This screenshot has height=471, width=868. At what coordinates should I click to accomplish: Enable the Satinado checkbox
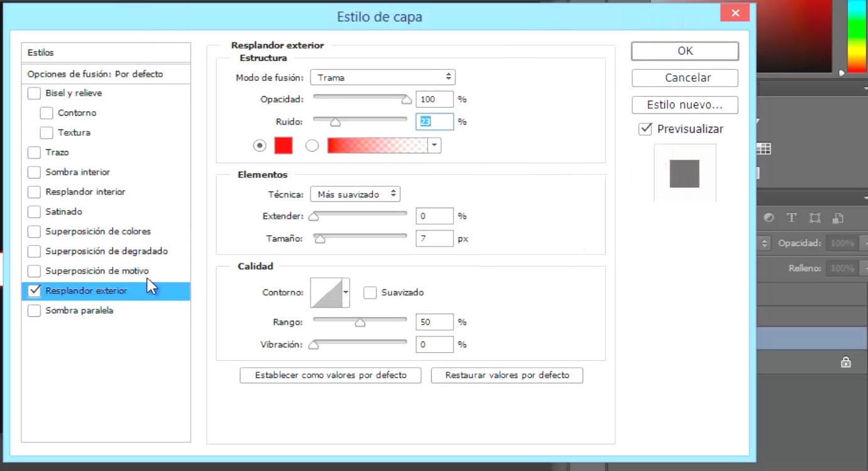coord(34,212)
